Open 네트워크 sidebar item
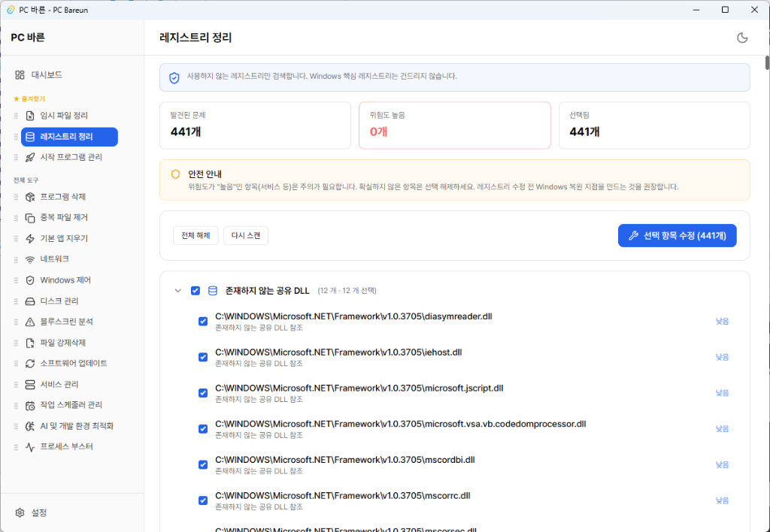The height and width of the screenshot is (532, 770). (x=69, y=259)
